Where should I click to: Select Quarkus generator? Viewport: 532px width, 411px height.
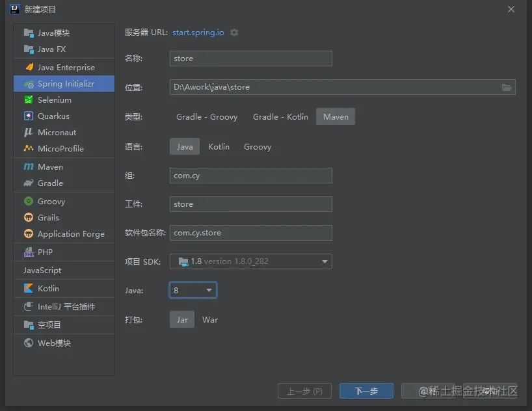64,116
